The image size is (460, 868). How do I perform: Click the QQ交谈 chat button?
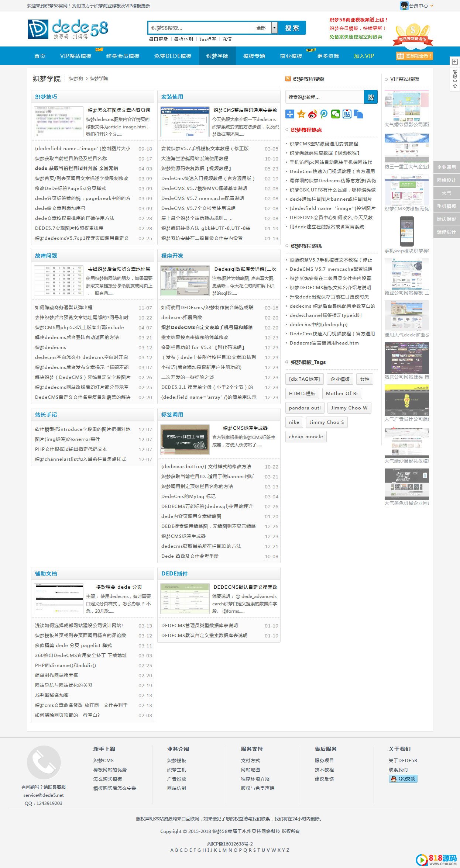tap(403, 779)
